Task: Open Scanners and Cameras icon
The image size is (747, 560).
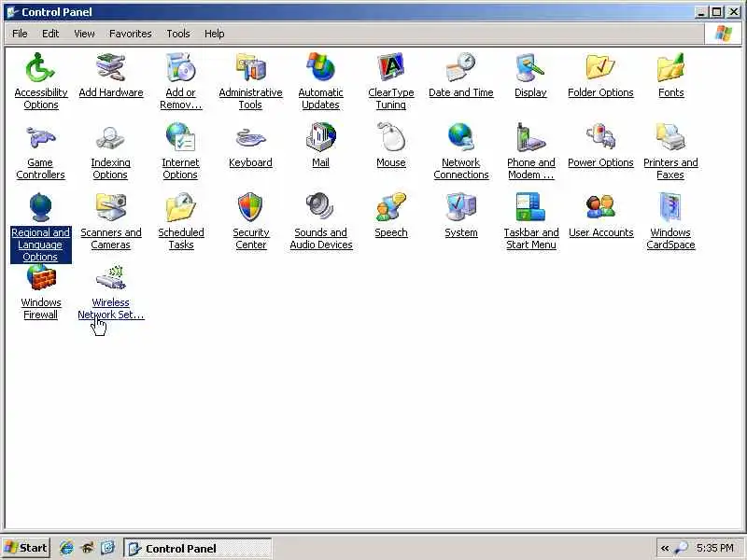Action: tap(110, 207)
